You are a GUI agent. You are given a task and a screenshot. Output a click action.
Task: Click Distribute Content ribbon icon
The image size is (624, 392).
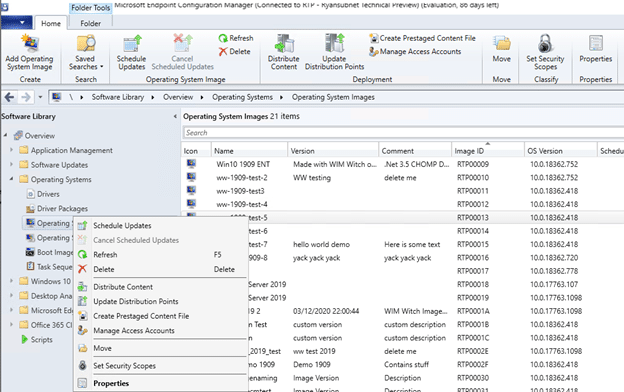tap(283, 52)
